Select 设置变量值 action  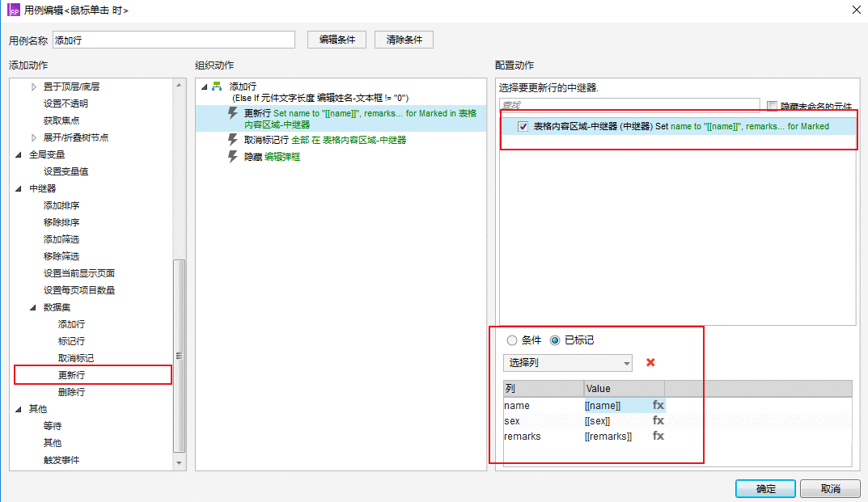[66, 171]
